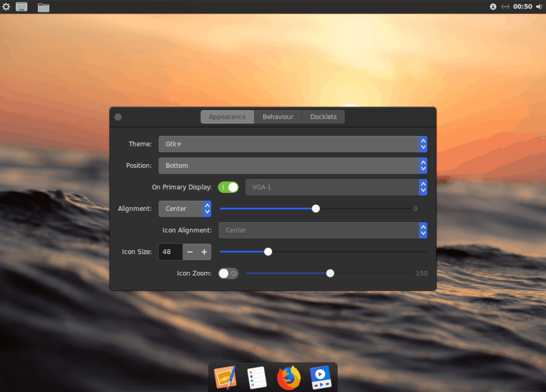Open the media player from the dock

tap(320, 377)
